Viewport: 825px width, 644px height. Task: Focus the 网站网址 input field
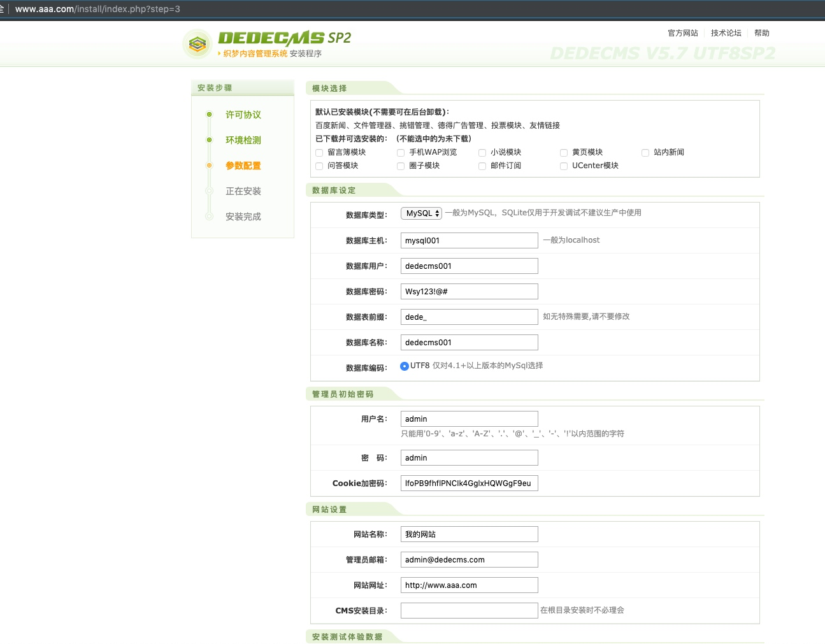pos(470,585)
